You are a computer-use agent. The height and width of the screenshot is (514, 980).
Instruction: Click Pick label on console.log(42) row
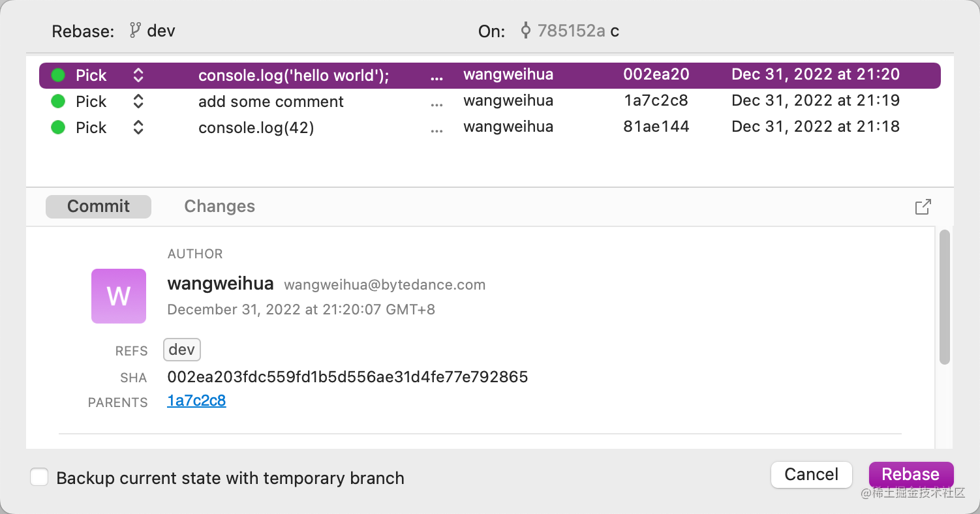[91, 127]
